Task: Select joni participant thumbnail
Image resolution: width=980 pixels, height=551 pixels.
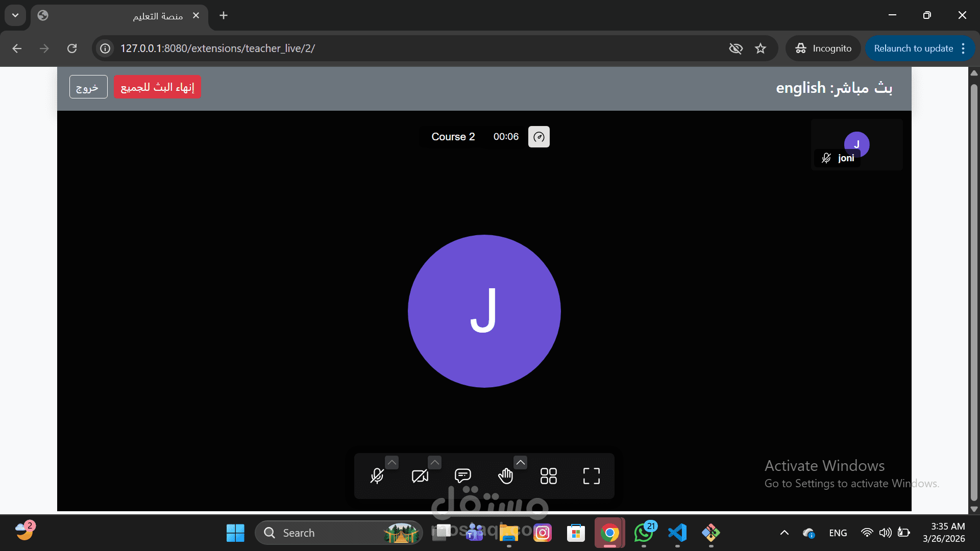Action: [x=856, y=145]
